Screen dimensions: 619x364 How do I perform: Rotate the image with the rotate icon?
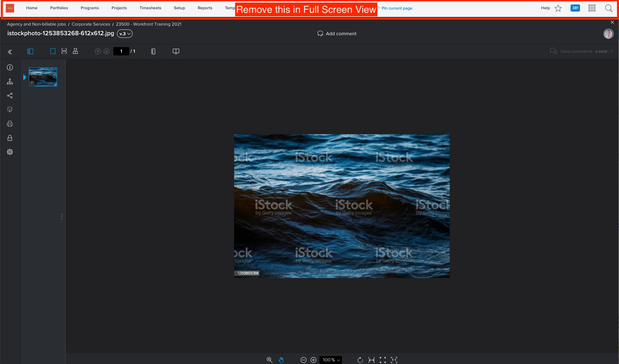point(360,360)
